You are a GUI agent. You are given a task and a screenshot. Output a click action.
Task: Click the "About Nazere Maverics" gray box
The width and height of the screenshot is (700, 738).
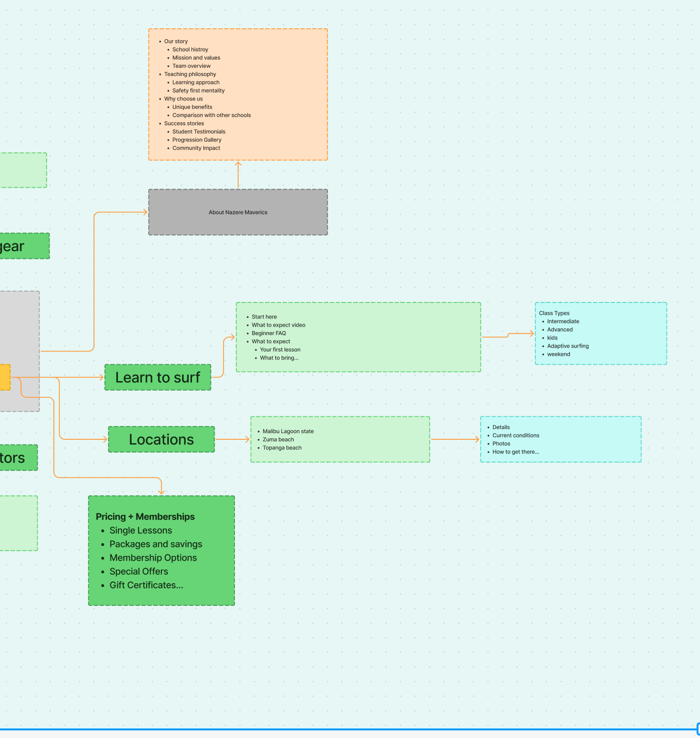(238, 212)
